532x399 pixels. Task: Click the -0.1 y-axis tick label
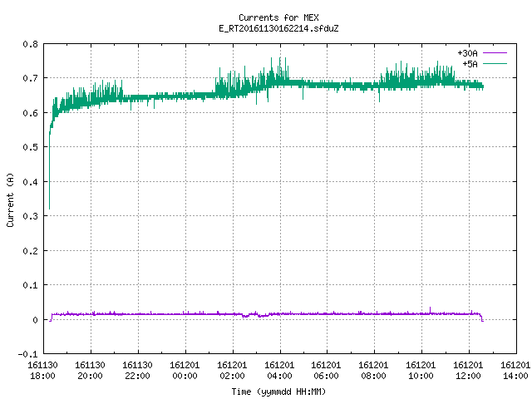[x=27, y=354]
